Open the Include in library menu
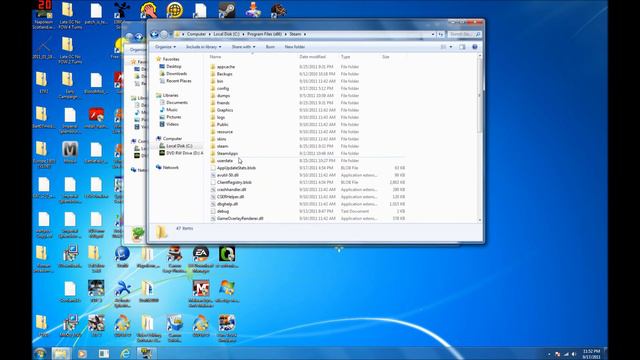The height and width of the screenshot is (360, 640). (203, 47)
